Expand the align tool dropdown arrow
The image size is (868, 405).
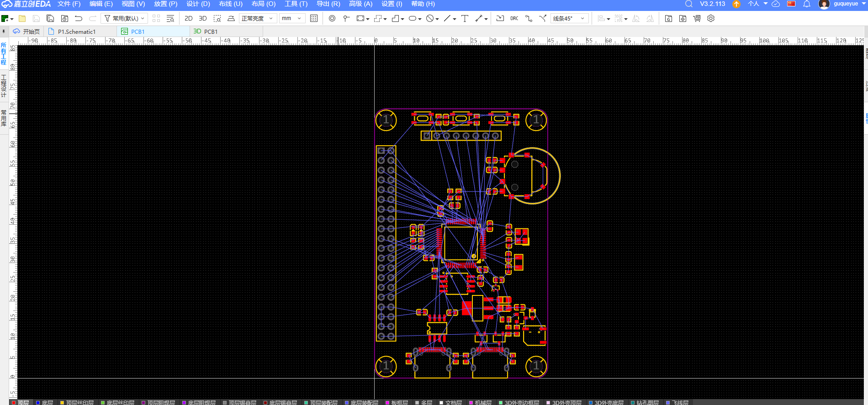pyautogui.click(x=609, y=19)
